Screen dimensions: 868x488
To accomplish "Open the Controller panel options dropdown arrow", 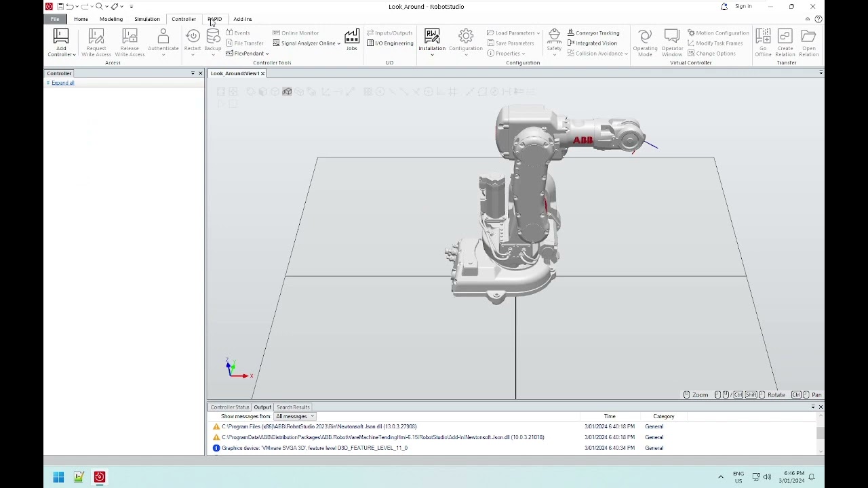I will (x=193, y=73).
